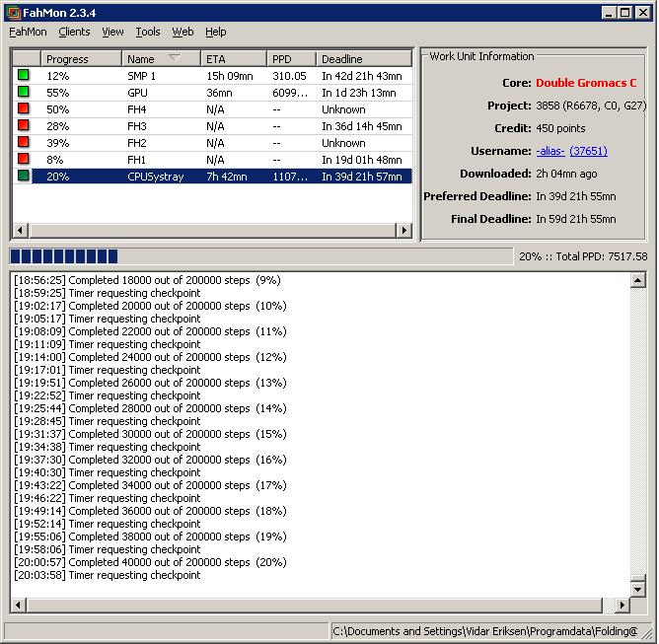Click the 7h 42mn ETA cell
This screenshot has width=659, height=644.
227,177
